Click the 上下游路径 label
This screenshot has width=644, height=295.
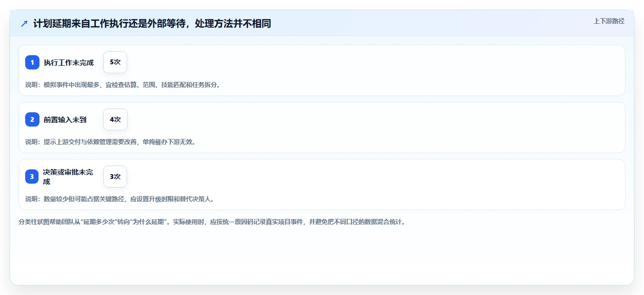609,21
